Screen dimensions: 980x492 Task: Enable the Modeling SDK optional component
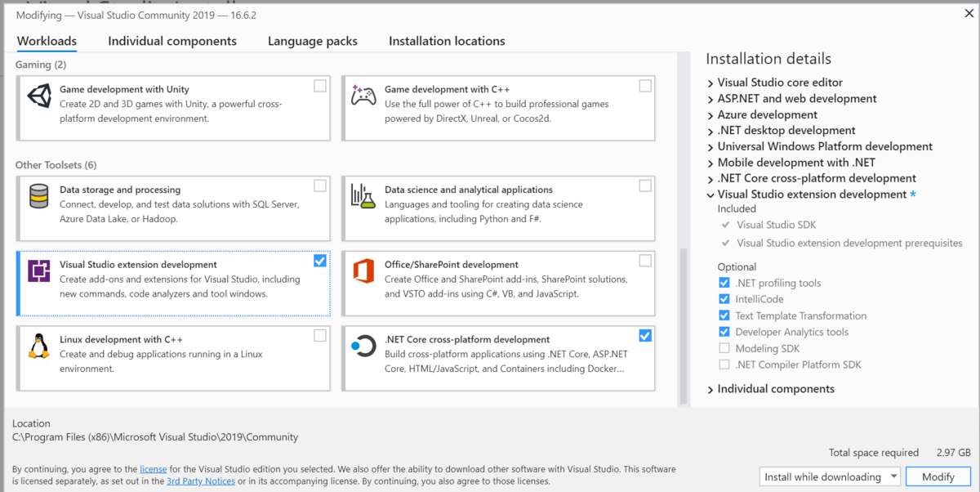point(724,348)
